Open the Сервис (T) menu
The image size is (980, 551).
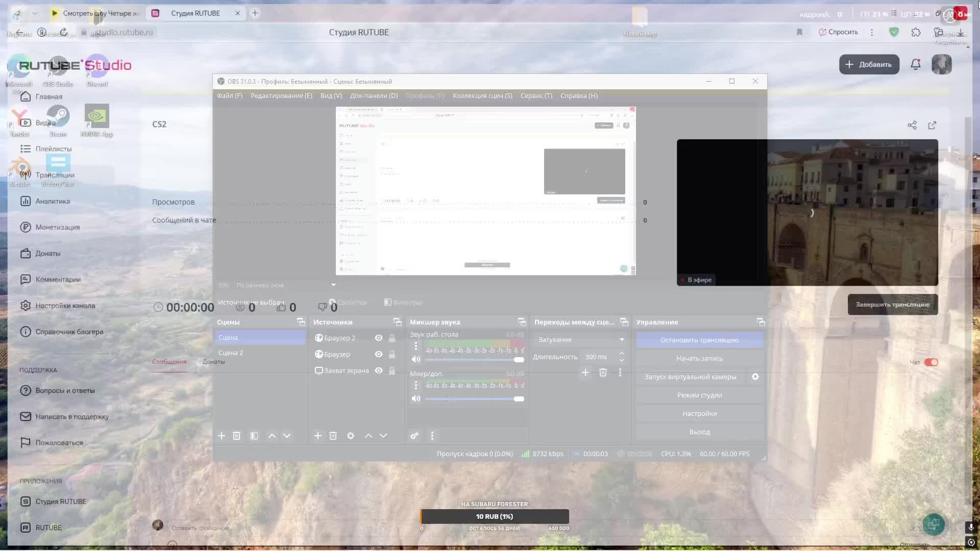pos(536,95)
